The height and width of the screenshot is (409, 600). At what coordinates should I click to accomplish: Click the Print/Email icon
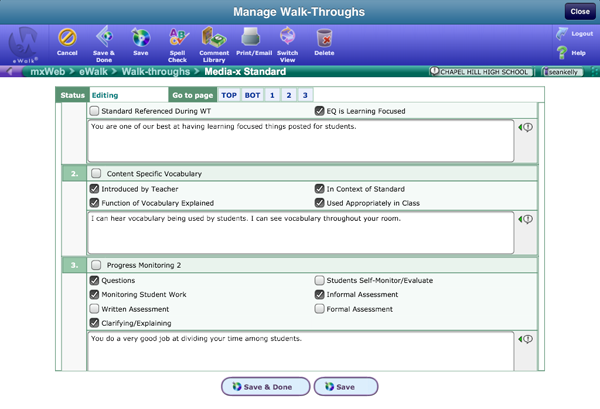click(x=251, y=41)
